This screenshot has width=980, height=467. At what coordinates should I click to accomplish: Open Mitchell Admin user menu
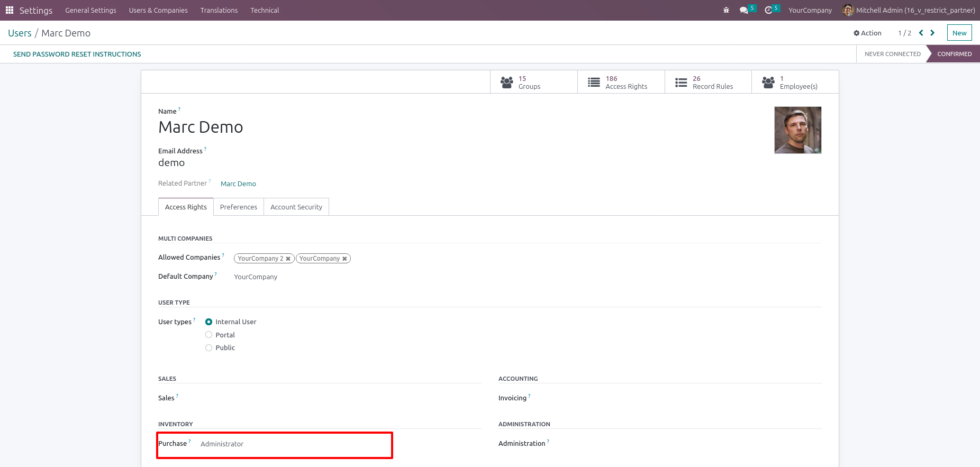pyautogui.click(x=908, y=10)
